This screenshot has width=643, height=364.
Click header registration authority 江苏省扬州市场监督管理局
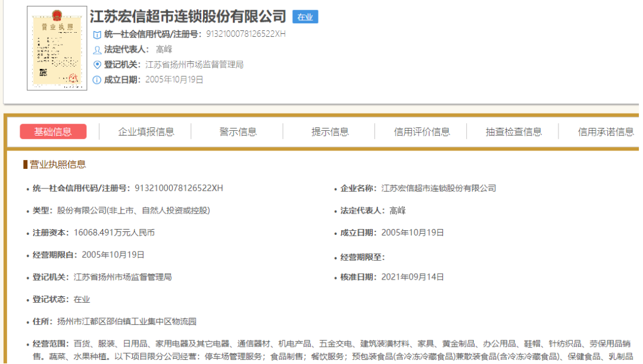click(x=194, y=64)
